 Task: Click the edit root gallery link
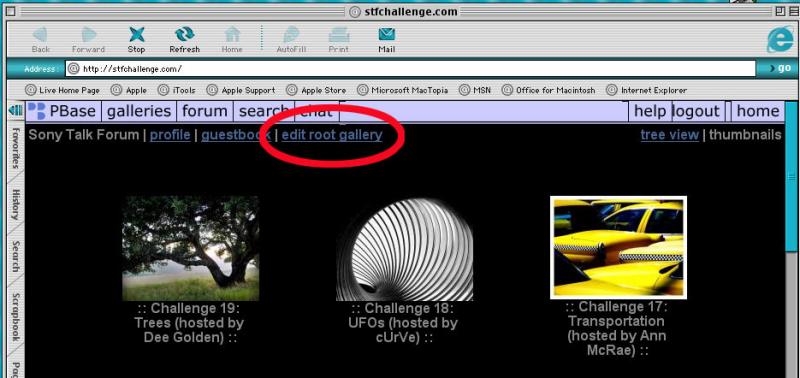332,135
